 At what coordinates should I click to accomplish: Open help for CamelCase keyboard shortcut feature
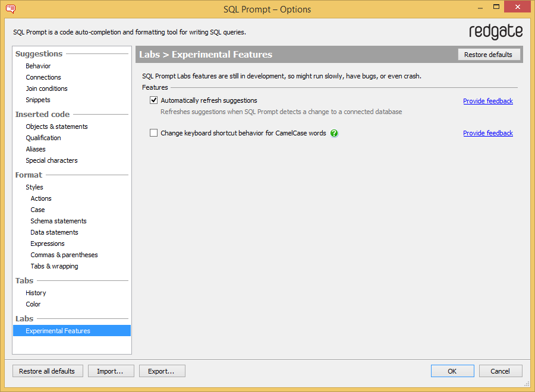334,133
